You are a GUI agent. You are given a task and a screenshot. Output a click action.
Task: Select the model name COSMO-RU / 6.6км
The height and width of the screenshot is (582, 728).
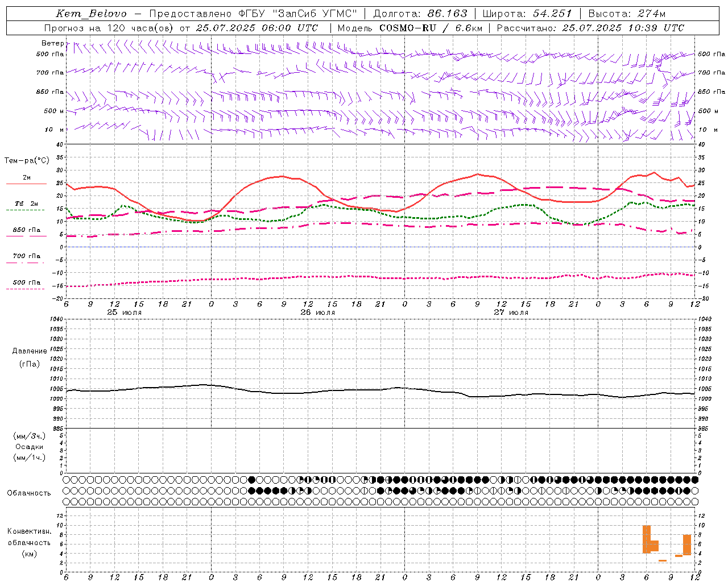[431, 28]
